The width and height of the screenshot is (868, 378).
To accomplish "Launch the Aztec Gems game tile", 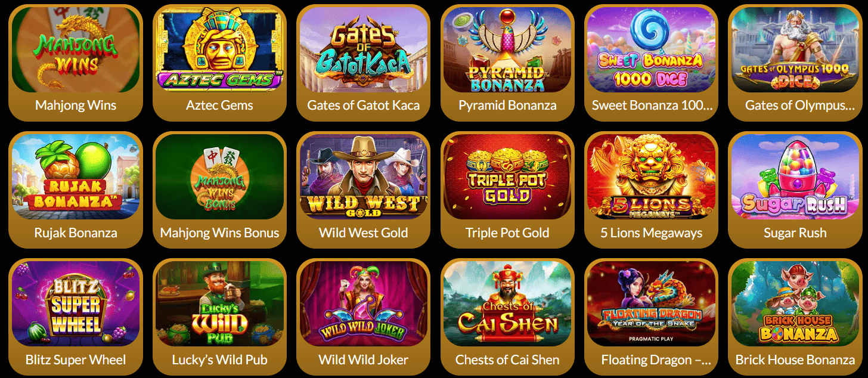I will point(219,49).
